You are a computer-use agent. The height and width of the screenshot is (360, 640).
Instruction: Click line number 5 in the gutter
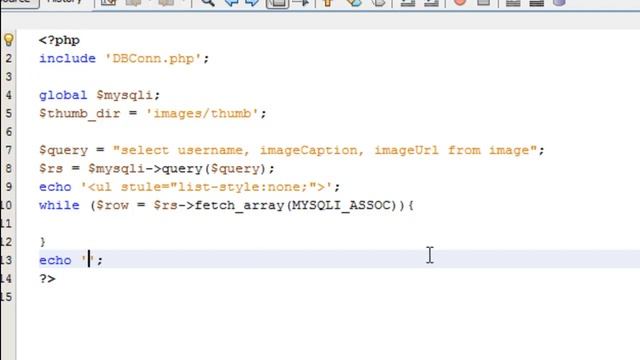click(9, 113)
